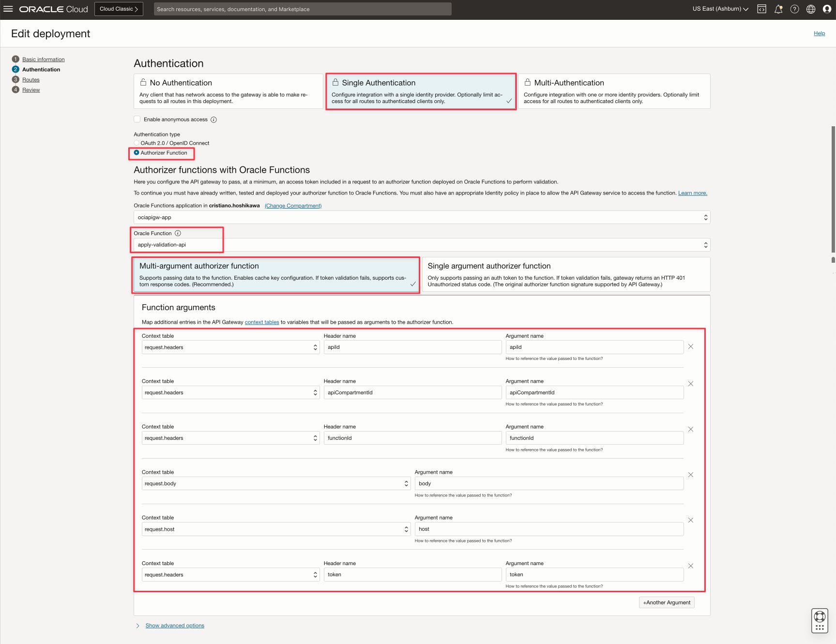
Task: Open the Change Compartment link
Action: tap(293, 206)
